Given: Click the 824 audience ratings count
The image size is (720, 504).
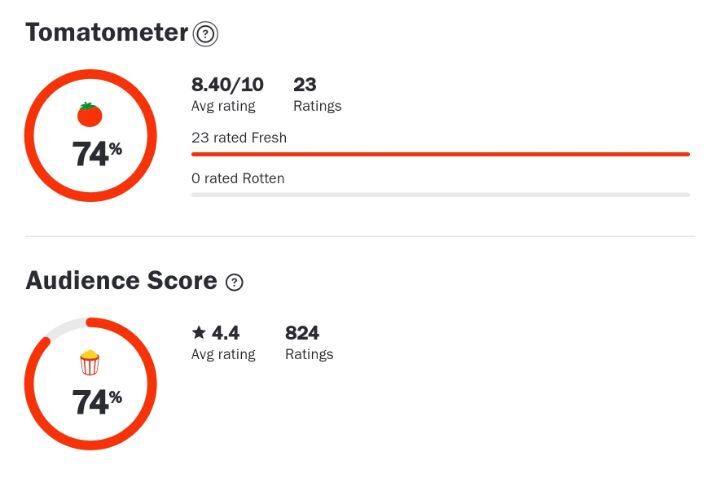Looking at the screenshot, I should click(302, 333).
